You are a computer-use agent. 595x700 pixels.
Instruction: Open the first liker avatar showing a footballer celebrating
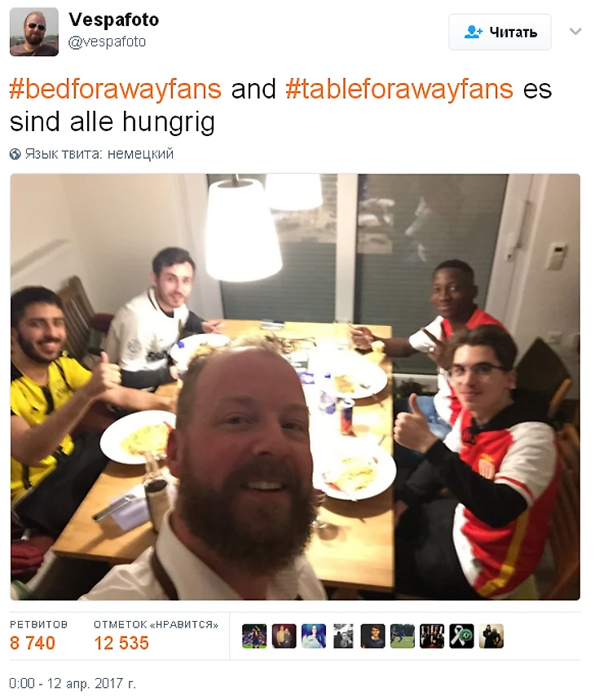[254, 636]
